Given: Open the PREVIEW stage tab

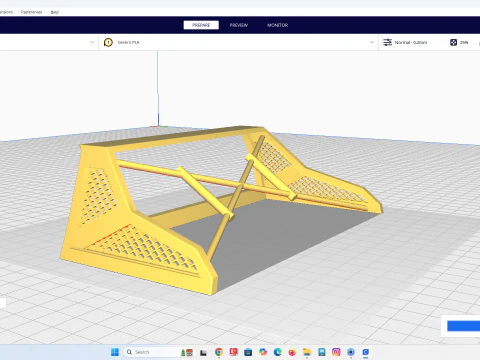Looking at the screenshot, I should click(x=239, y=25).
